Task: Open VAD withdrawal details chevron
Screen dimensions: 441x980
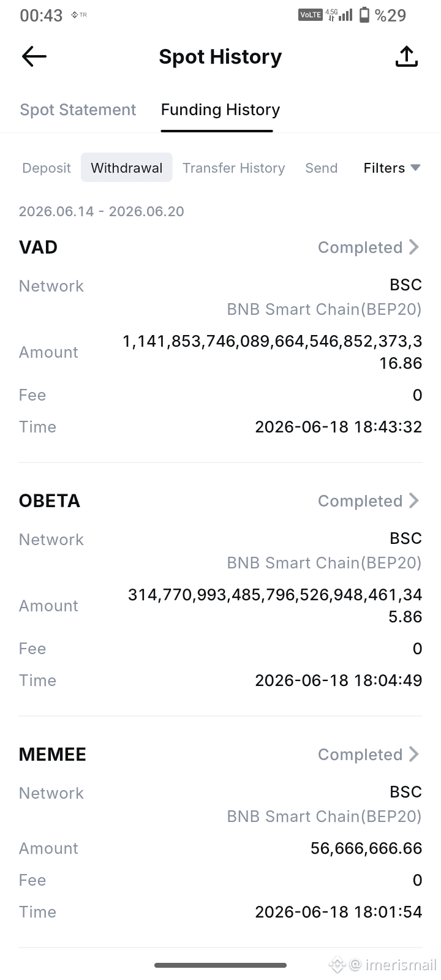Action: [x=414, y=247]
